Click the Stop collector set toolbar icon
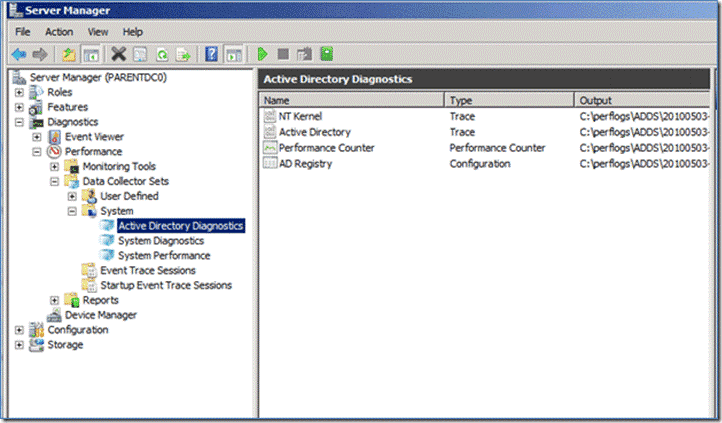This screenshot has height=423, width=722. [x=284, y=54]
